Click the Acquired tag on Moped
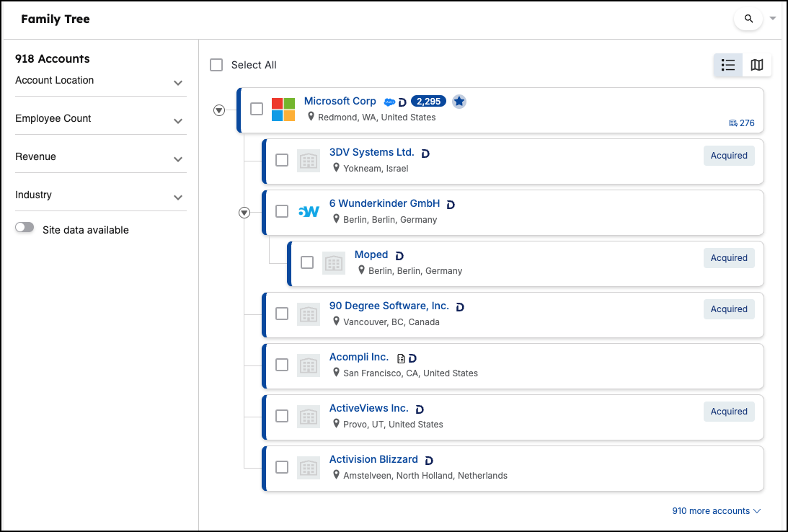The height and width of the screenshot is (532, 788). pyautogui.click(x=729, y=258)
